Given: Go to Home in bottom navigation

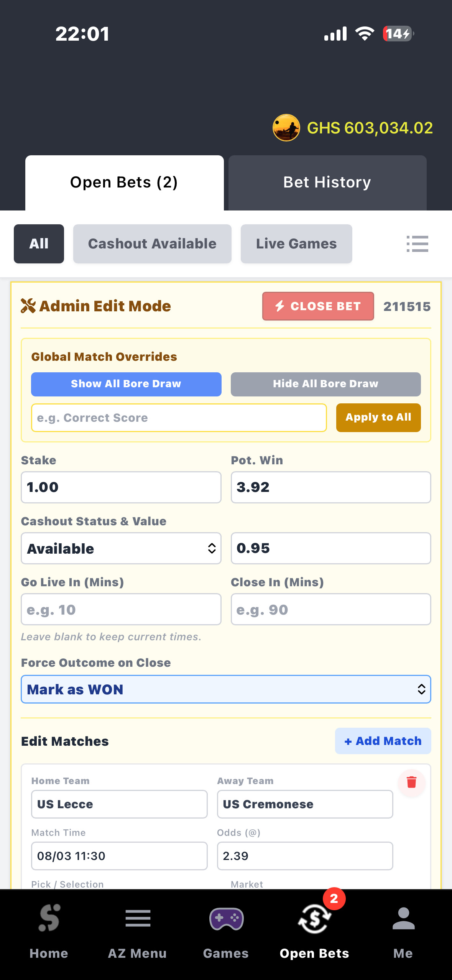Looking at the screenshot, I should tap(49, 932).
